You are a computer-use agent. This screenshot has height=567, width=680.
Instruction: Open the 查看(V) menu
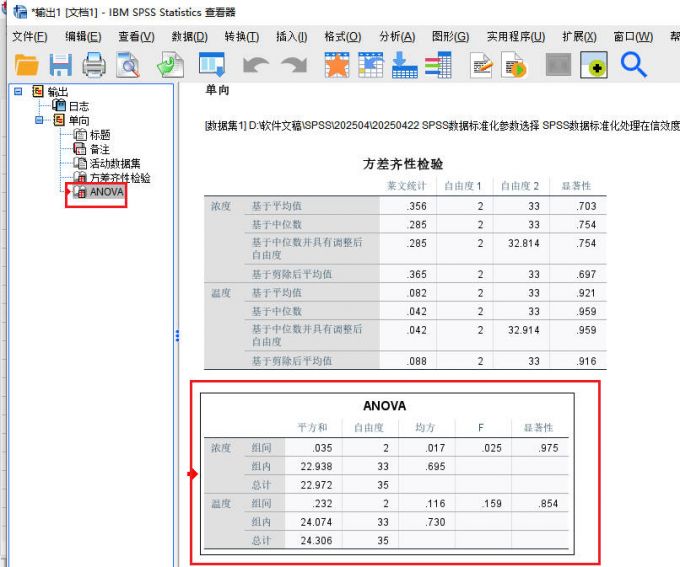[x=136, y=37]
